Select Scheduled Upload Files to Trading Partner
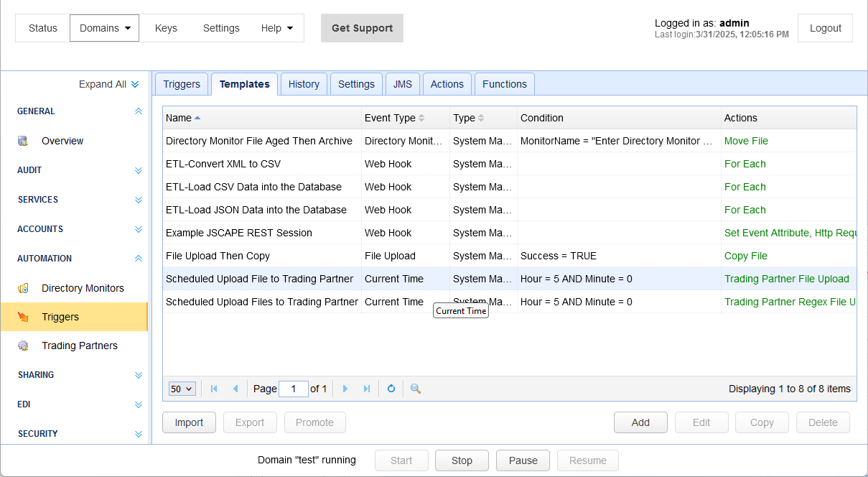Screen dimensions: 868x477 coord(510,302)
